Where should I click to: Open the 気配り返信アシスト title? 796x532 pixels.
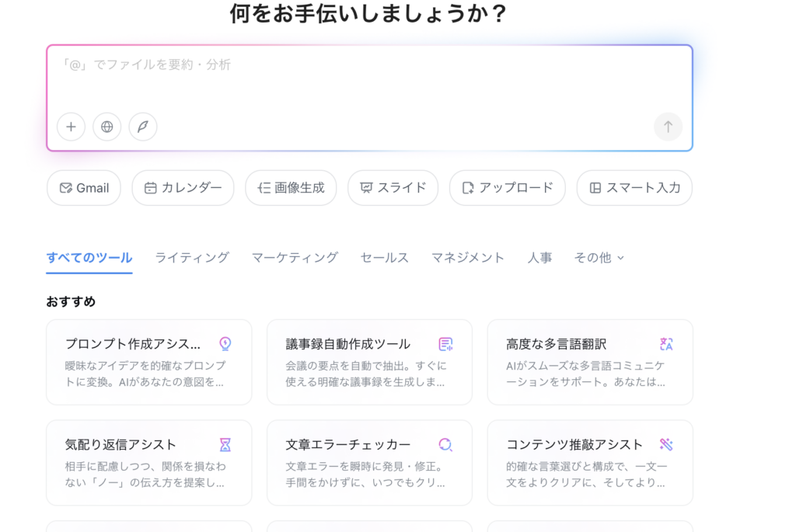pyautogui.click(x=120, y=445)
